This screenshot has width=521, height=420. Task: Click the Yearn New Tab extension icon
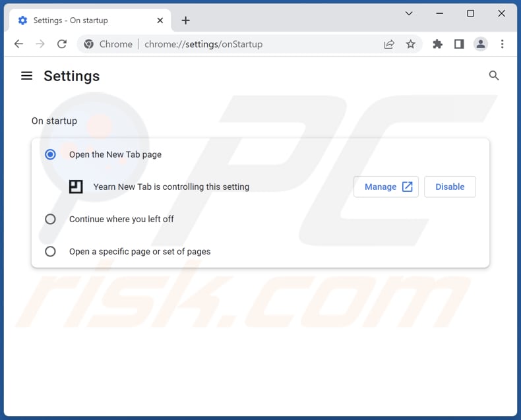(76, 187)
